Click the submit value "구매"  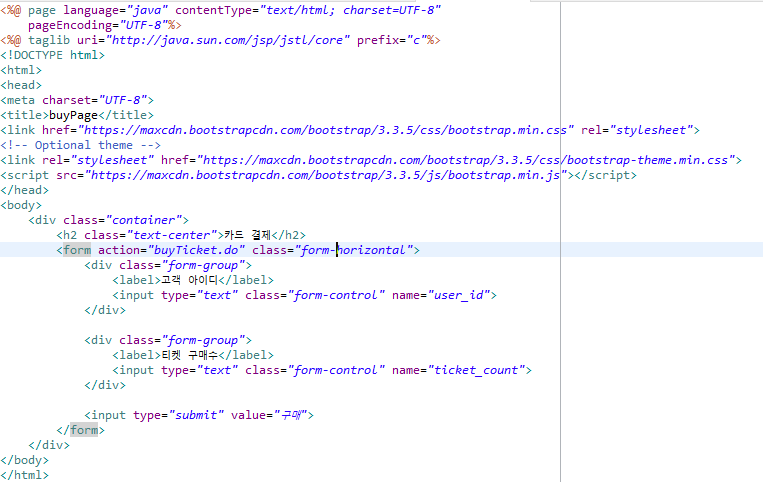[x=291, y=415]
